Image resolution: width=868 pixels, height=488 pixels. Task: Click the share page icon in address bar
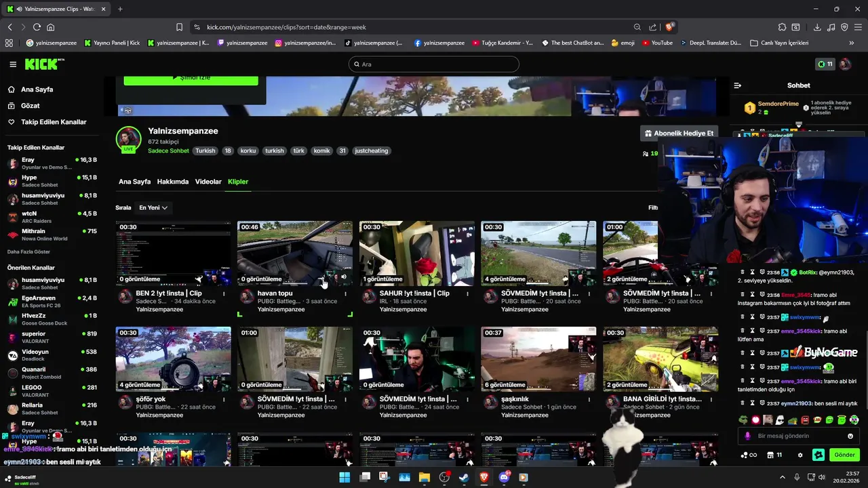point(652,27)
